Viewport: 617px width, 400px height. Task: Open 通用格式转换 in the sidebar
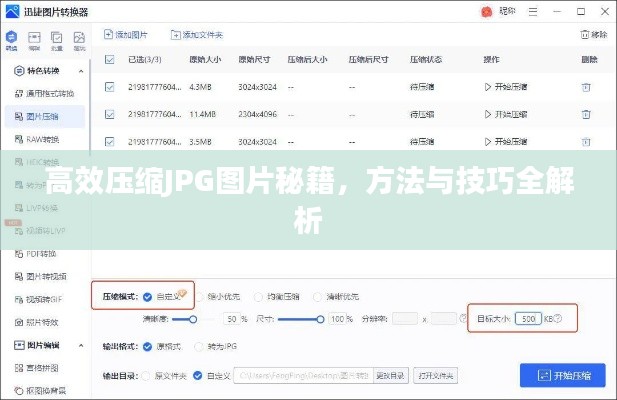coord(49,93)
